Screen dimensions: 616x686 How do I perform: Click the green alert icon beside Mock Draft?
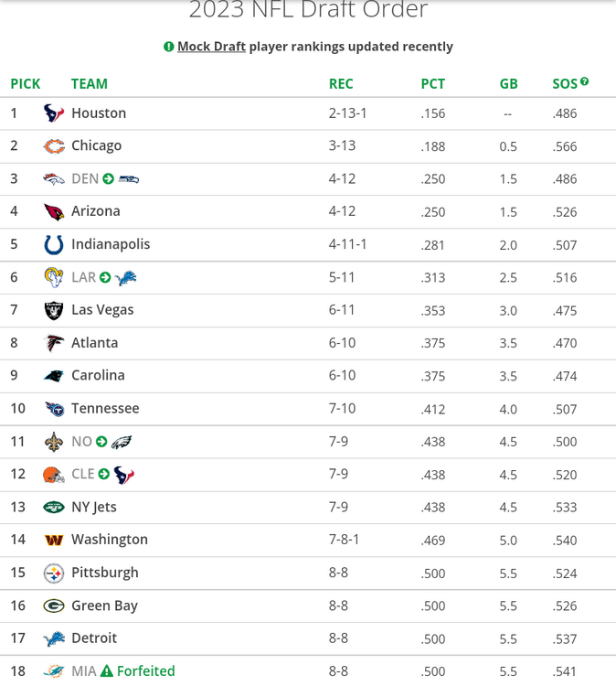(x=168, y=47)
